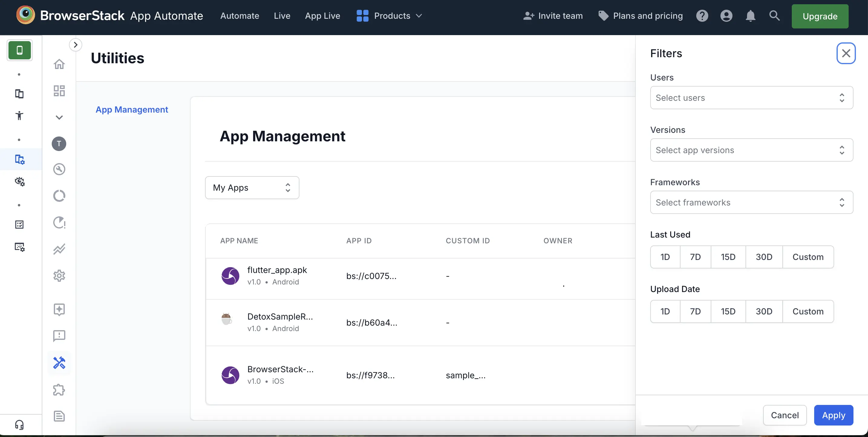Click app ID bs://f9738...

(370, 375)
